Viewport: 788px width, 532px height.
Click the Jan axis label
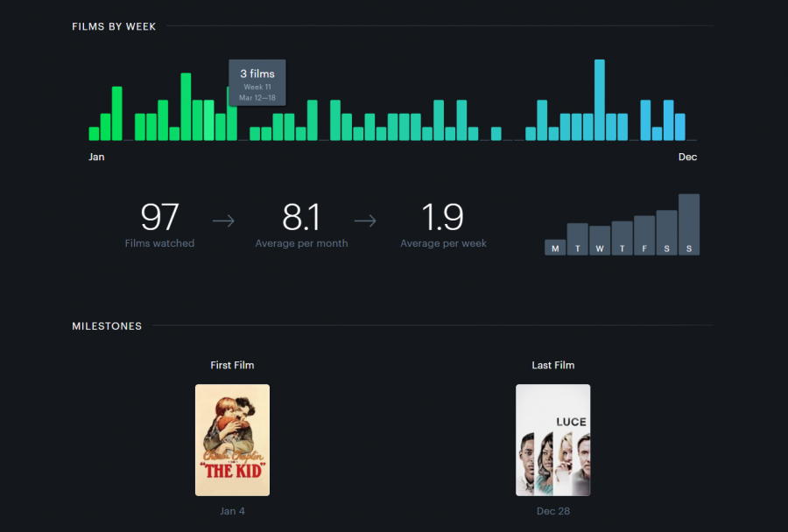96,157
